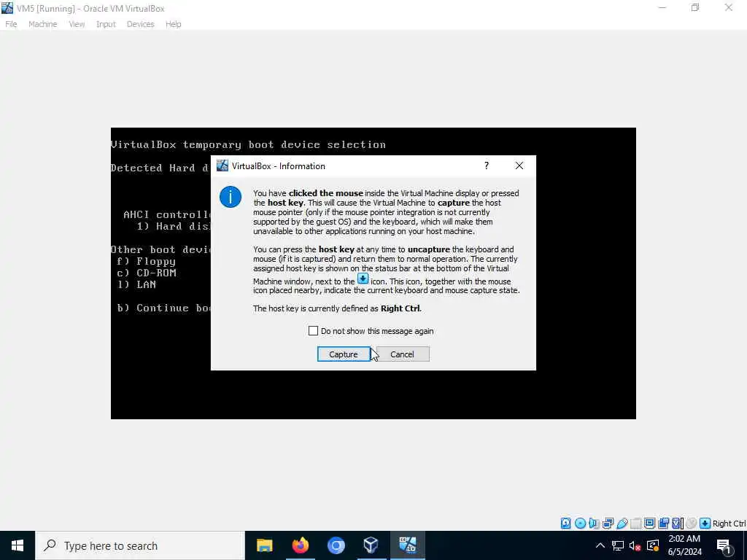Click the audio speaker icon in the status bar

594,524
